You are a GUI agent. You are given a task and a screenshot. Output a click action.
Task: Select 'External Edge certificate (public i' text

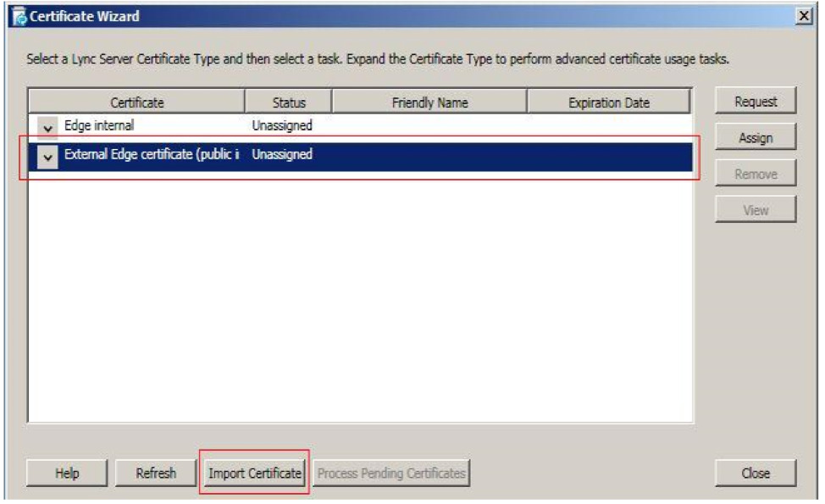[x=152, y=154]
